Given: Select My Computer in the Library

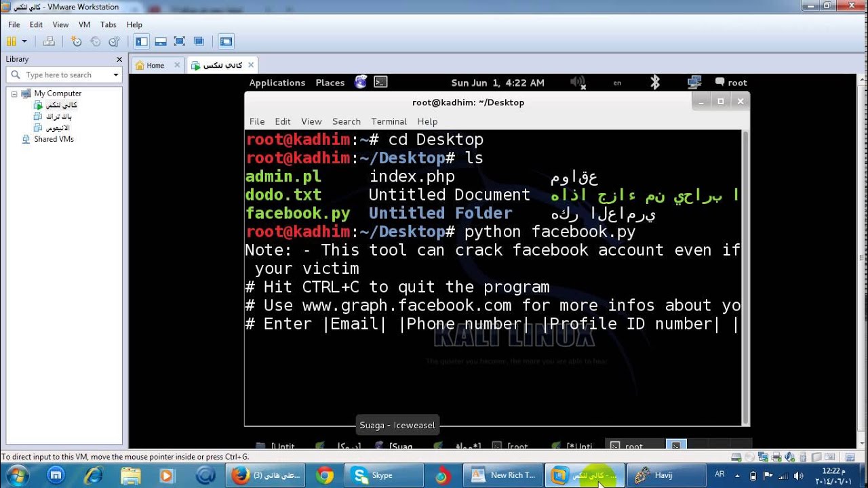Looking at the screenshot, I should (x=58, y=94).
